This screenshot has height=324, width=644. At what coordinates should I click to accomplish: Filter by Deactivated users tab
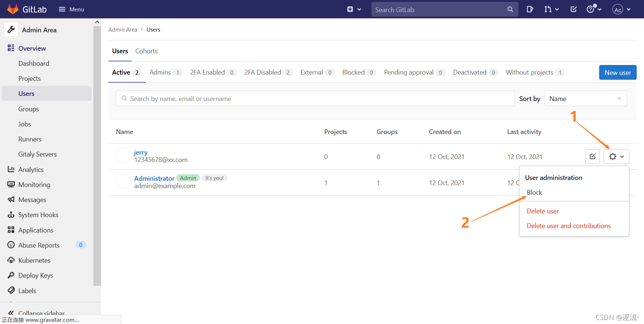476,72
